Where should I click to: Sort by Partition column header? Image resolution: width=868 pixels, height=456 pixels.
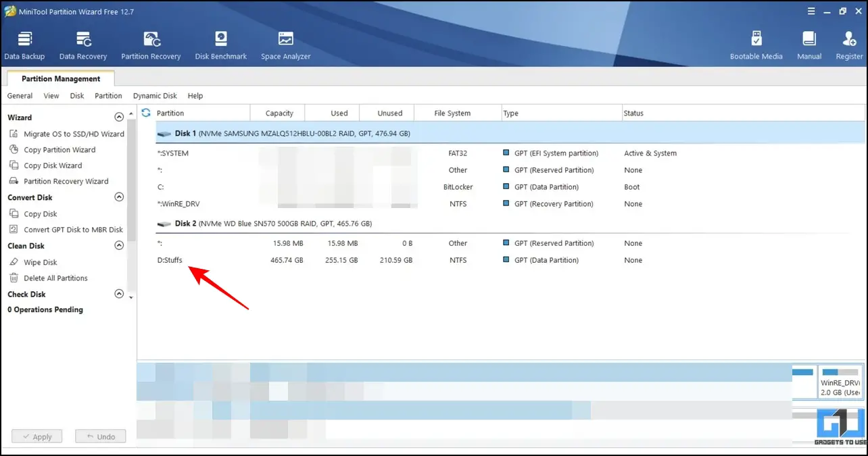tap(203, 113)
